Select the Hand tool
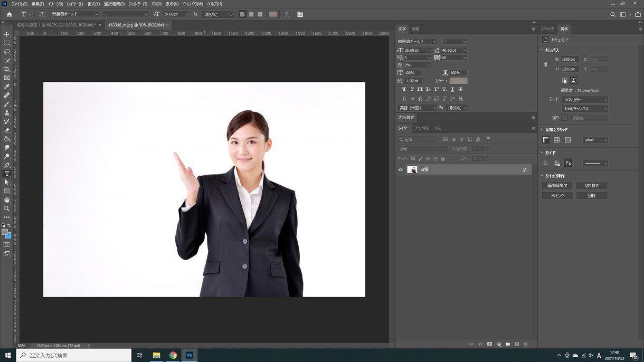 point(7,200)
